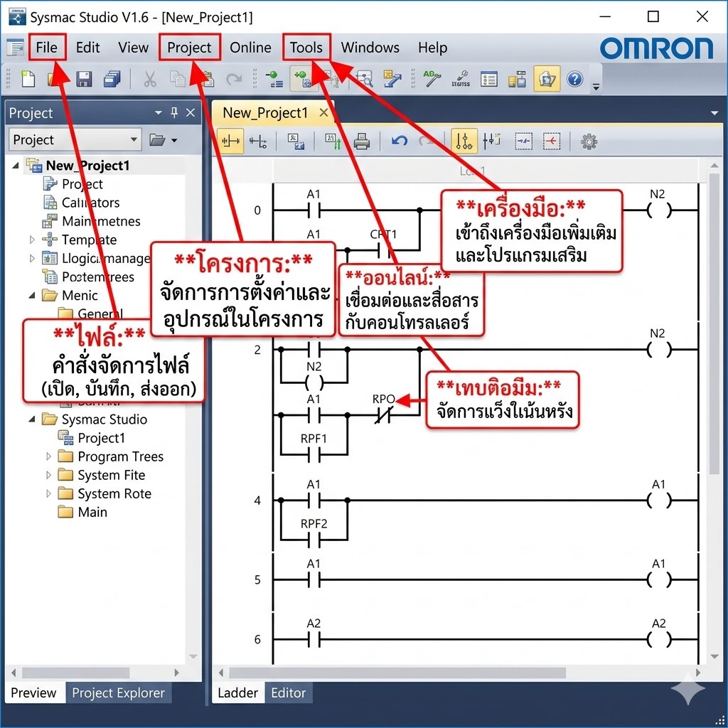Open the main toolbar overflow dropdown

pos(596,86)
